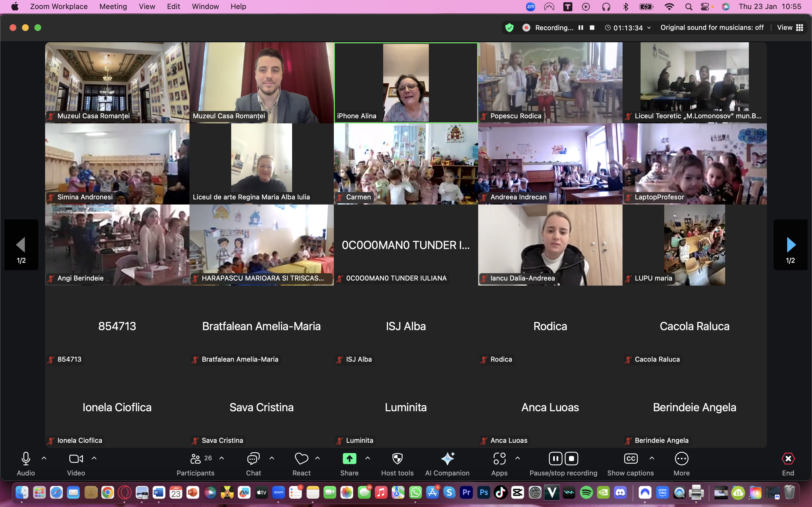This screenshot has width=812, height=507.
Task: Go to next page of participants
Action: [791, 245]
